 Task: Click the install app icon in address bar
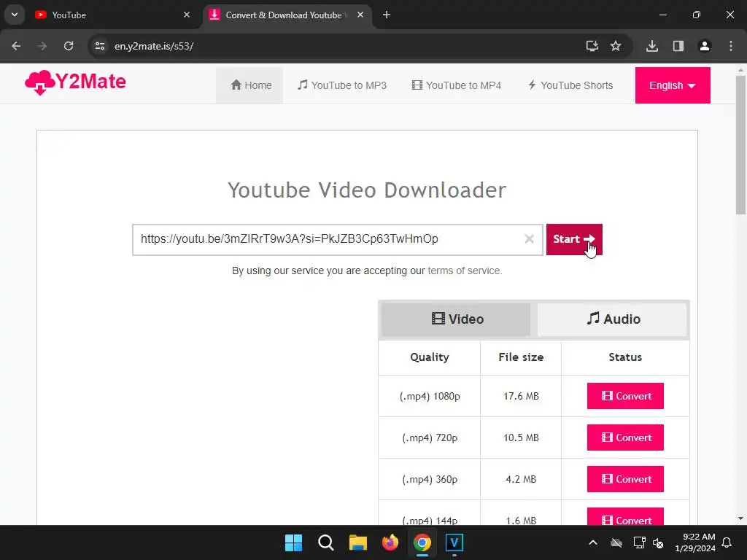(592, 46)
